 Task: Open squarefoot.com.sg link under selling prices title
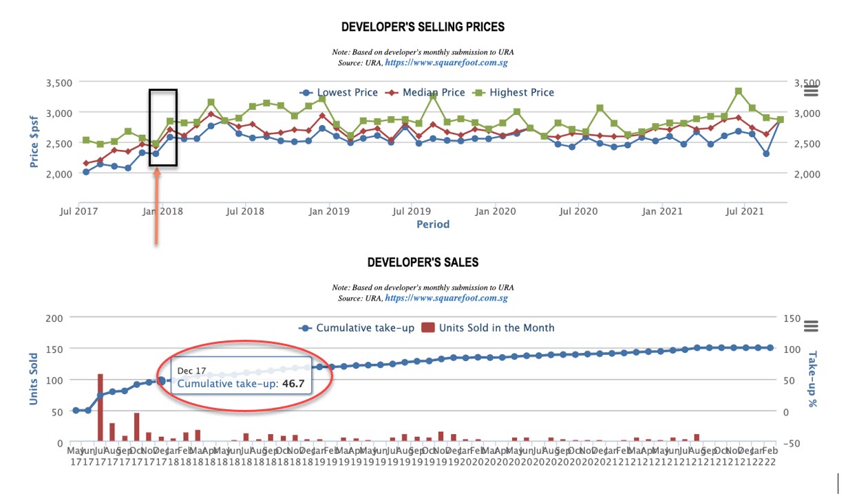(446, 63)
